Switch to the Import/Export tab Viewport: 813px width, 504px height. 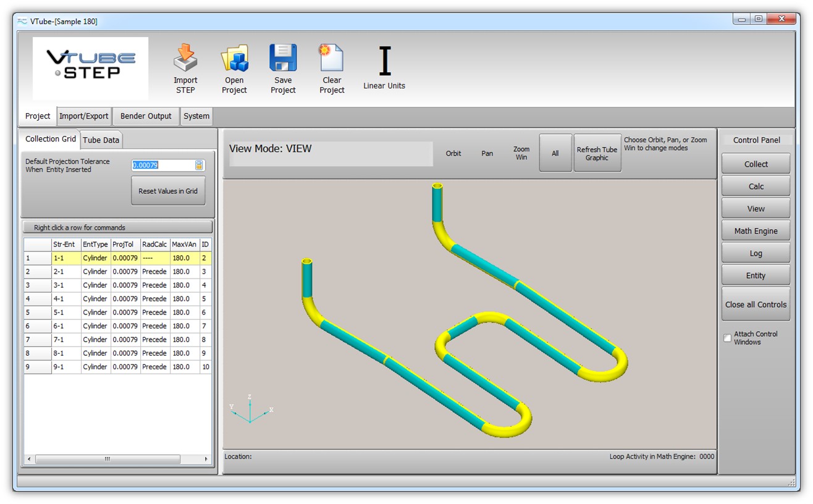[83, 116]
